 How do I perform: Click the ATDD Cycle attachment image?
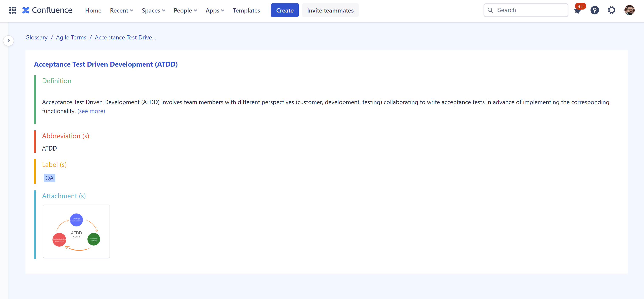tap(76, 231)
